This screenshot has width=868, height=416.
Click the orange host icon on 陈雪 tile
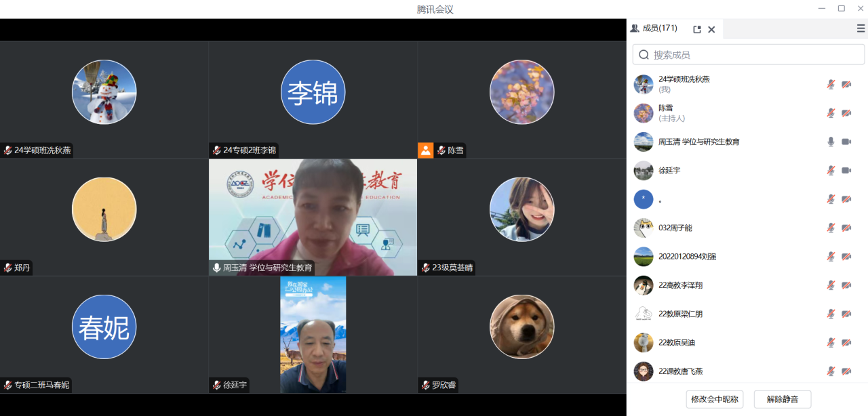click(x=425, y=150)
